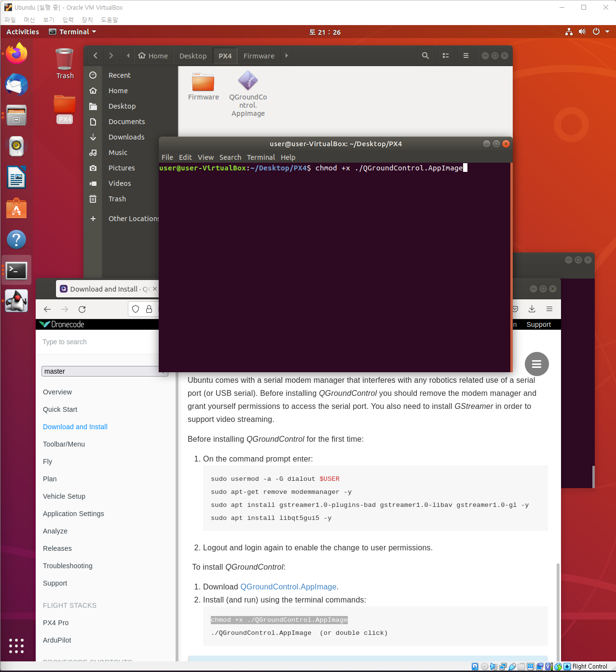Open the Terminal menu in terminal menubar
The height and width of the screenshot is (672, 616).
click(x=261, y=157)
